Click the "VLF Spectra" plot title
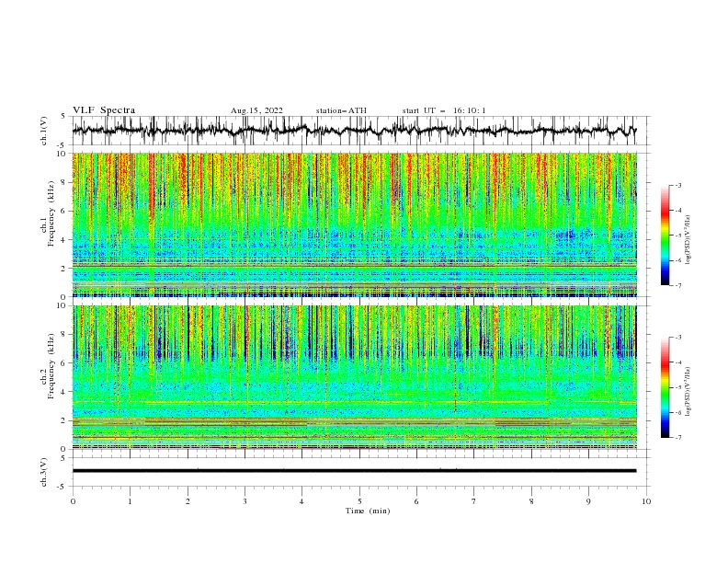Viewport: 728px width, 563px height. 104,110
